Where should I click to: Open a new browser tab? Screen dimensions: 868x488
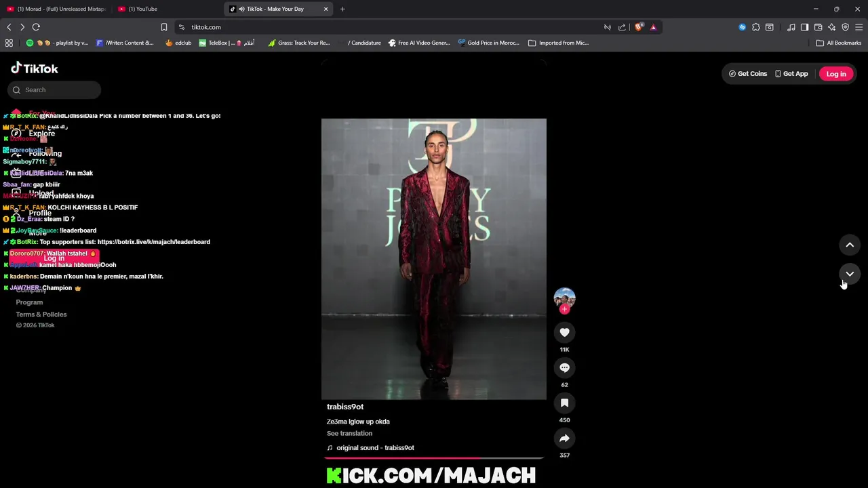342,9
